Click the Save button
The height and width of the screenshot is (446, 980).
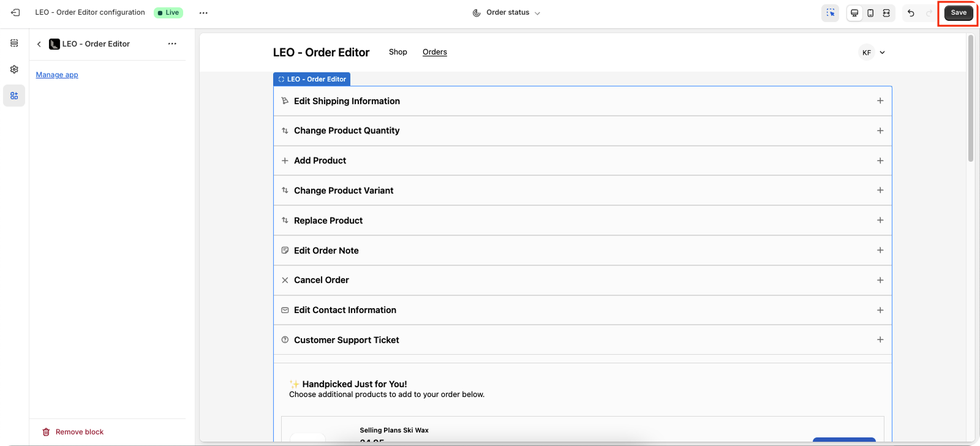(x=959, y=13)
